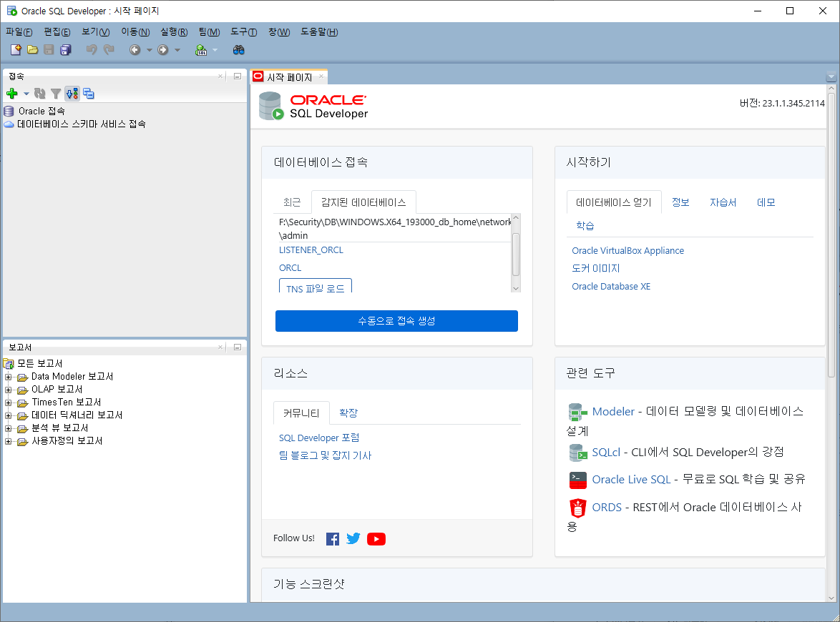This screenshot has height=622, width=840.
Task: Click the filter funnel icon in Connections
Action: pyautogui.click(x=56, y=94)
